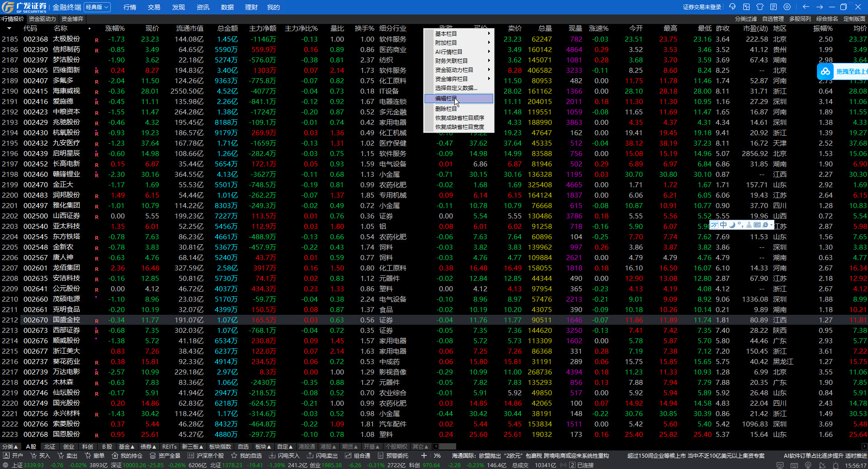Switch to the 资金博弈 tab
The width and height of the screenshot is (868, 469).
72,19
